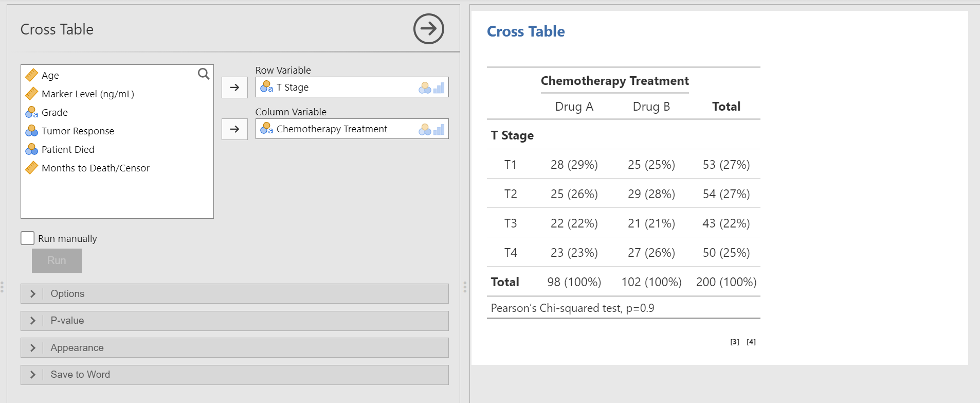This screenshot has height=403, width=980.
Task: Expand the P-value section
Action: point(234,321)
